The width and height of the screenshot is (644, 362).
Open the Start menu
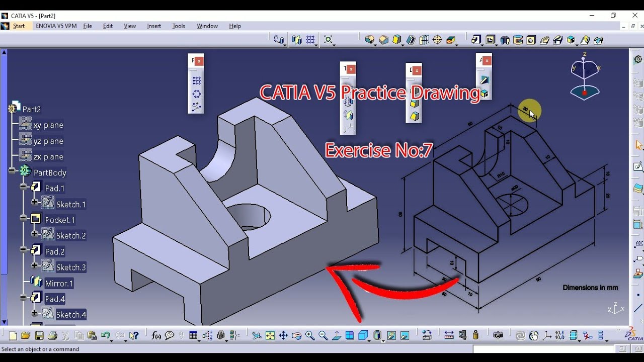19,26
